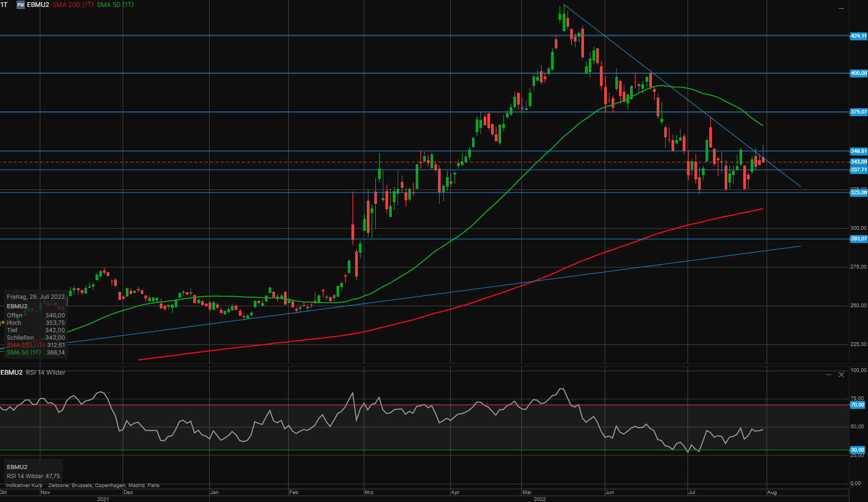Select the SMA 50 (1T) indicator label

(115, 5)
